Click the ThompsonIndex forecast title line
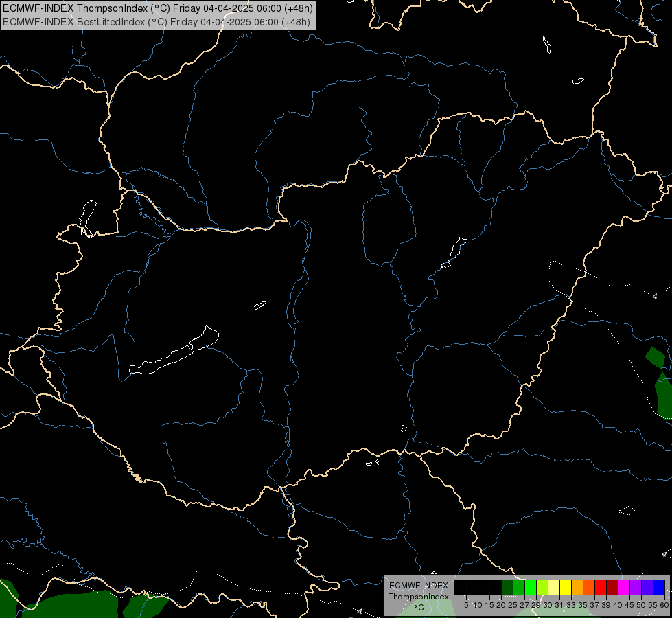 pos(158,8)
